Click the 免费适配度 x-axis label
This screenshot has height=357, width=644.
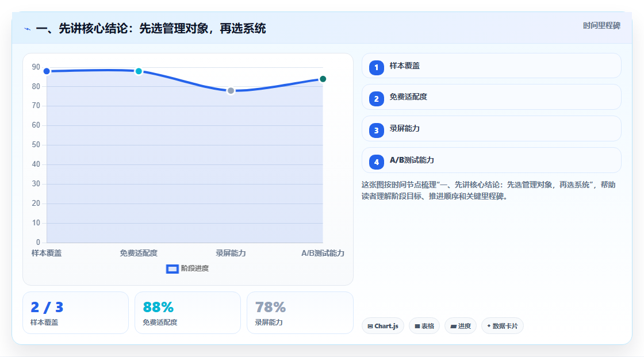pos(139,253)
